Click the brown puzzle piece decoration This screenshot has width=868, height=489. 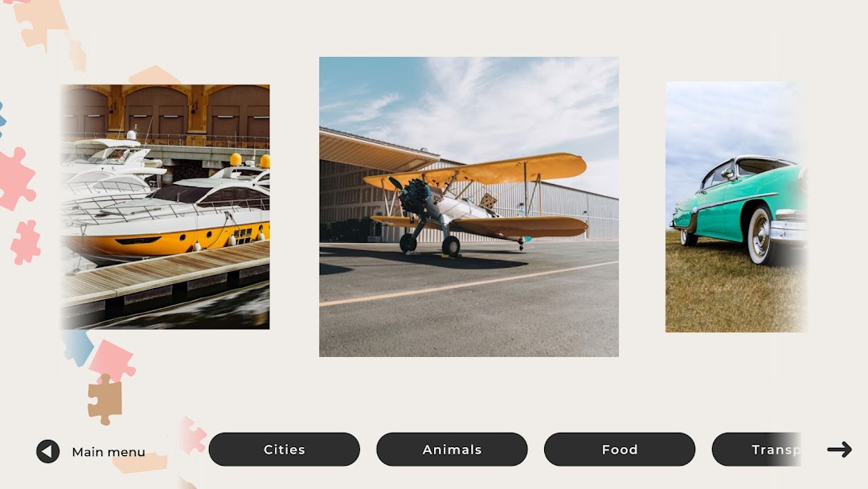coord(104,399)
